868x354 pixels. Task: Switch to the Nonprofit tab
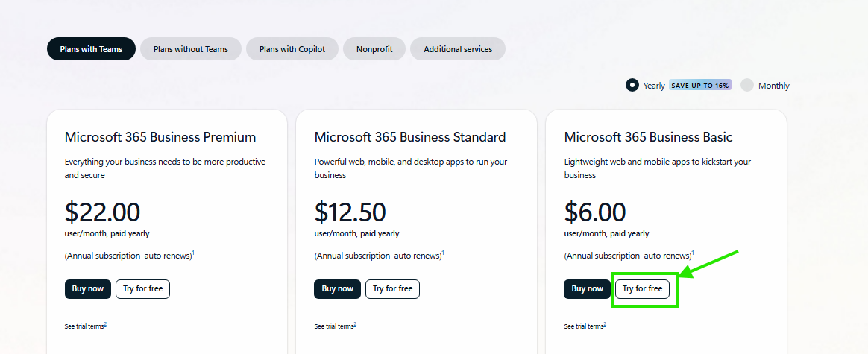tap(374, 49)
